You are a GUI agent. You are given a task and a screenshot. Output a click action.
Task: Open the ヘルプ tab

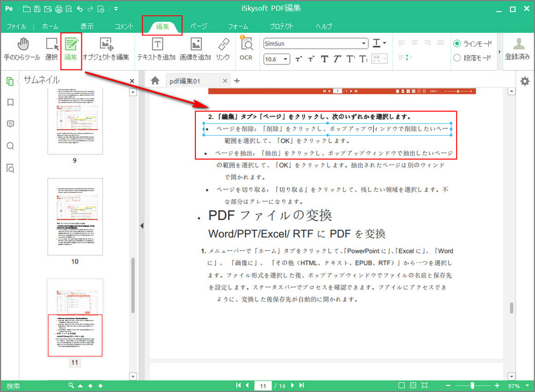pyautogui.click(x=324, y=26)
